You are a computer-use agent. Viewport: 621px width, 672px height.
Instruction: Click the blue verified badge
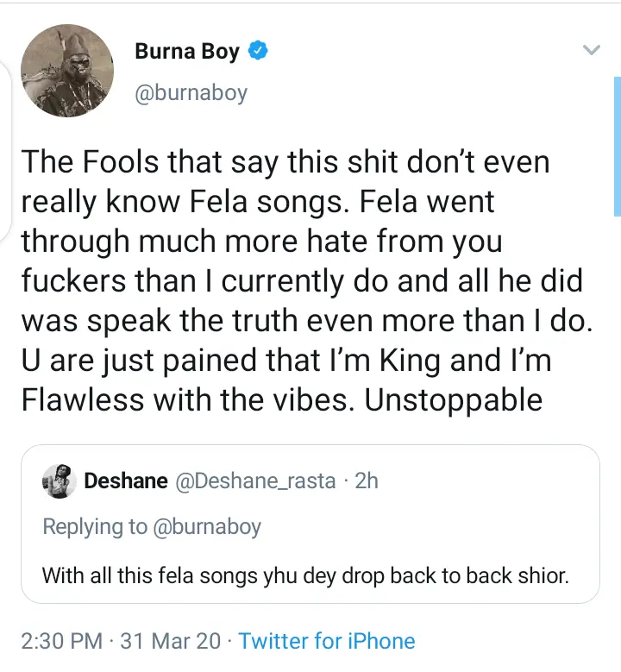pyautogui.click(x=258, y=52)
